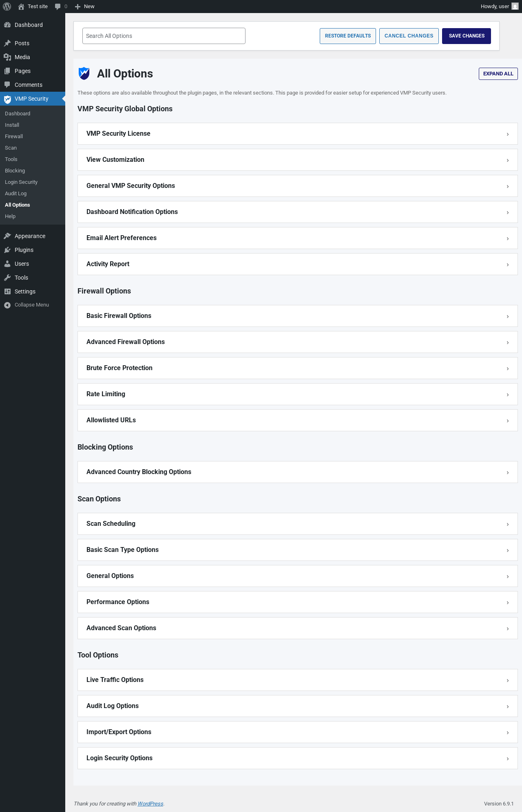Viewport: 522px width, 812px height.
Task: Expand Allowlisted URLs section
Action: [298, 420]
